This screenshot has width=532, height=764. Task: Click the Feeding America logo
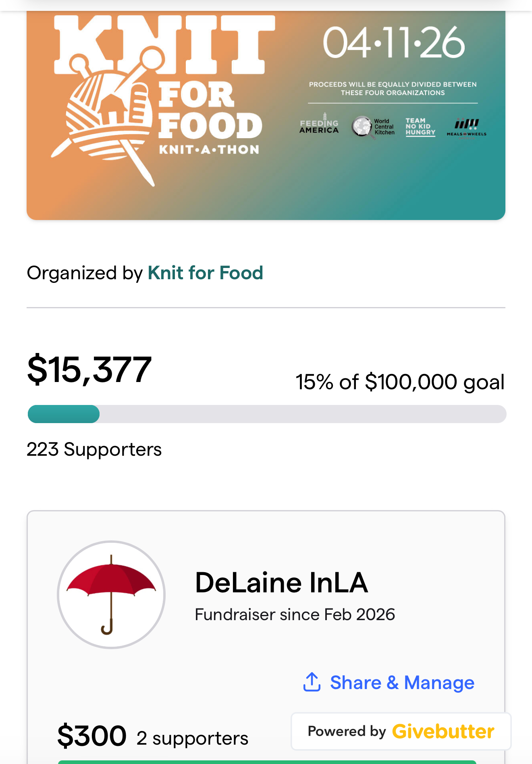319,126
